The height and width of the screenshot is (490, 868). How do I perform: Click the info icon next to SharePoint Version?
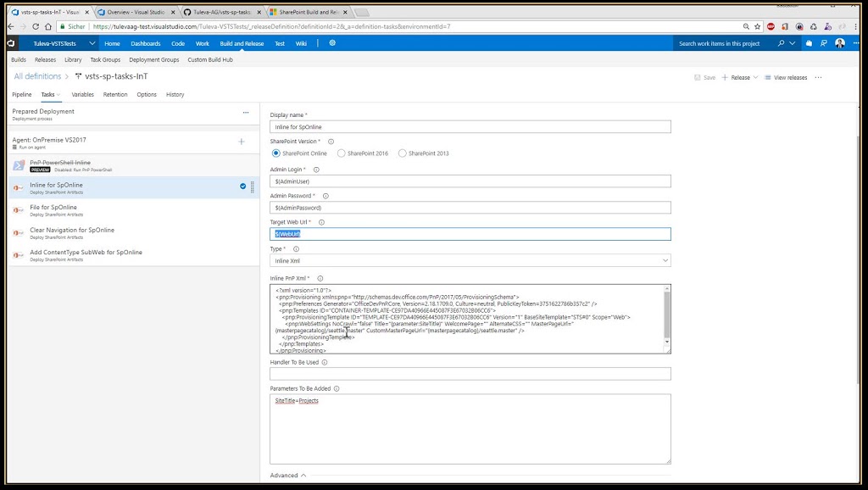click(331, 142)
